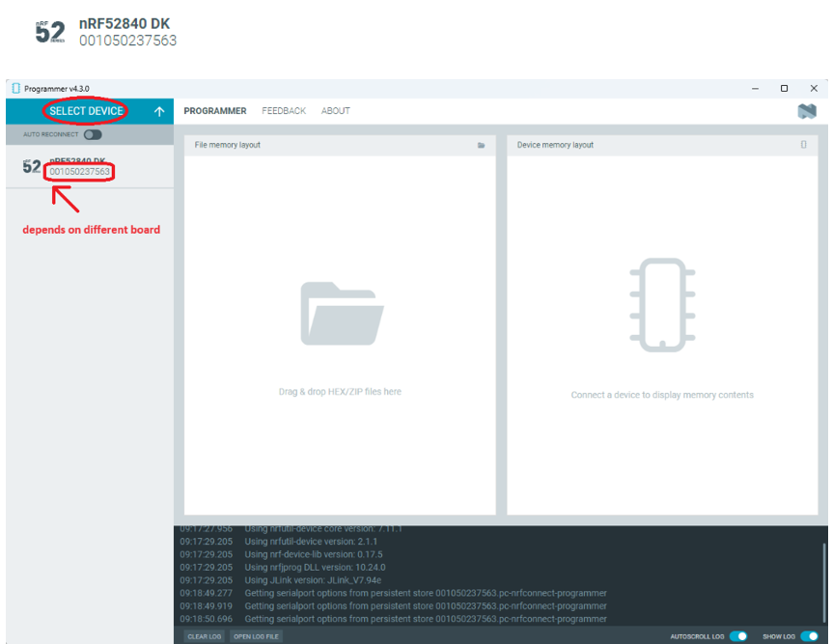Image resolution: width=832 pixels, height=644 pixels.
Task: Open the About tab
Action: coord(335,111)
